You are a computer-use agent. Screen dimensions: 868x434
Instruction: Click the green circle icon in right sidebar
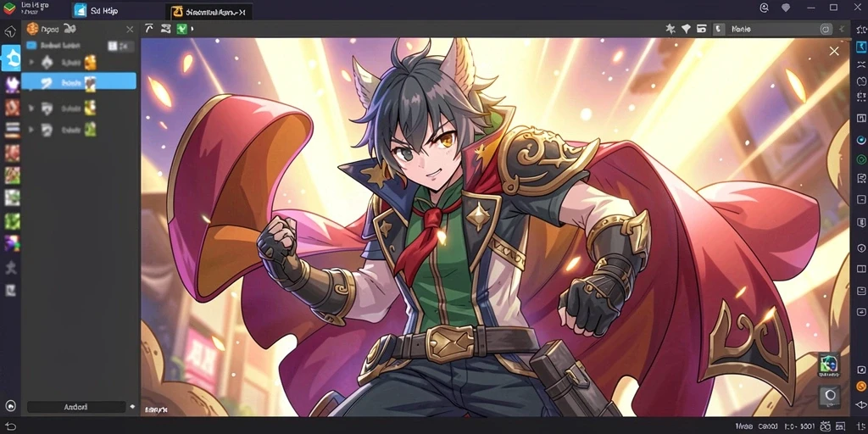[x=861, y=159]
